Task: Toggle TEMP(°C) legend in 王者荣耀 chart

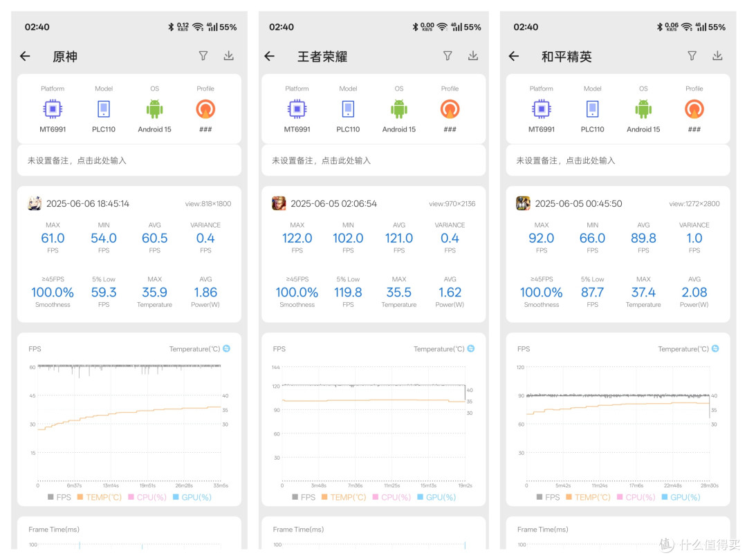Action: click(x=344, y=497)
